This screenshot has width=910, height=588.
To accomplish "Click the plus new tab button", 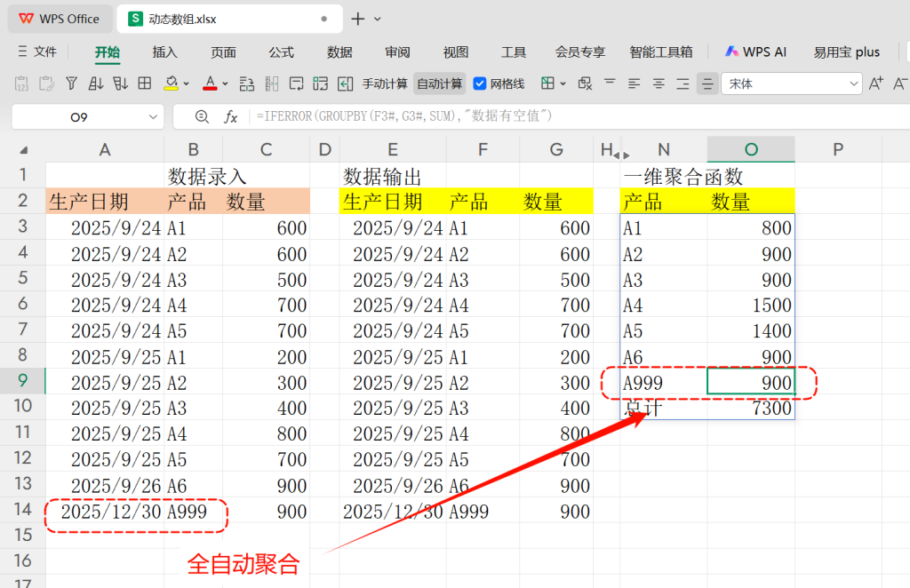I will [358, 20].
